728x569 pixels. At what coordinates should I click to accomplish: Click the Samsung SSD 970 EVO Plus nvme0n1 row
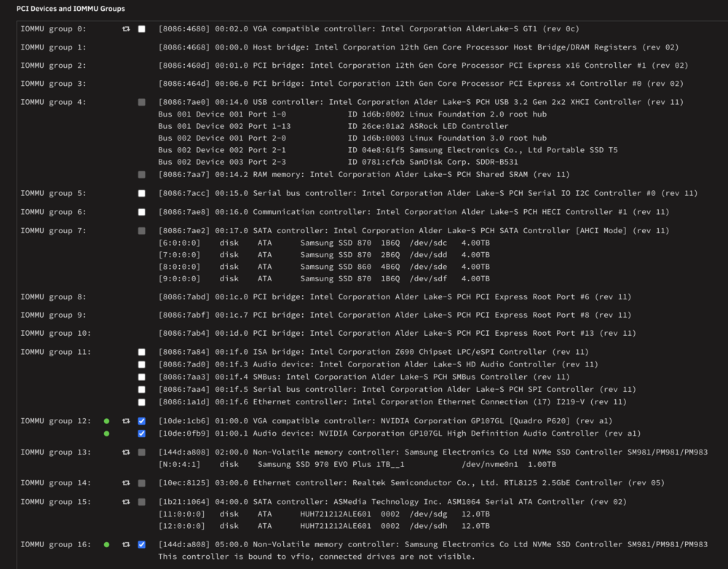click(357, 464)
